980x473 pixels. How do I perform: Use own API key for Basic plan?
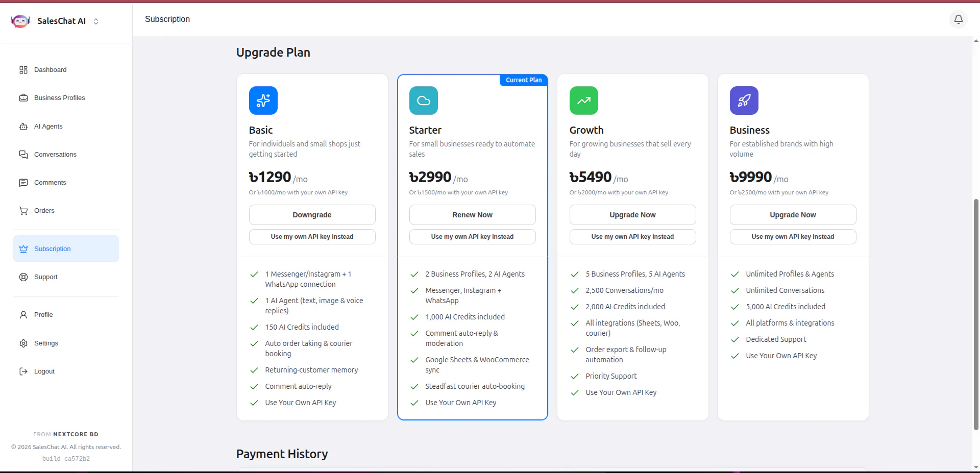click(312, 237)
